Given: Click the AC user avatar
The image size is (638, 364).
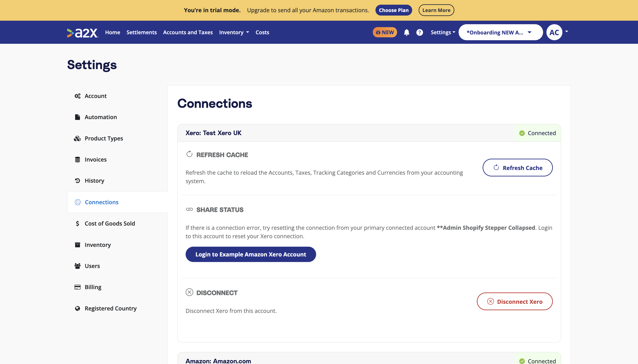Looking at the screenshot, I should 554,32.
